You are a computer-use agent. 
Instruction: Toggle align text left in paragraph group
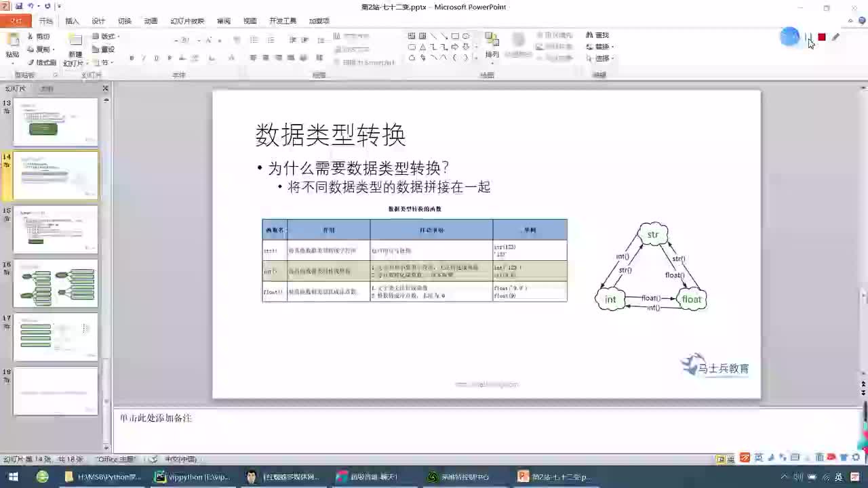pos(254,58)
